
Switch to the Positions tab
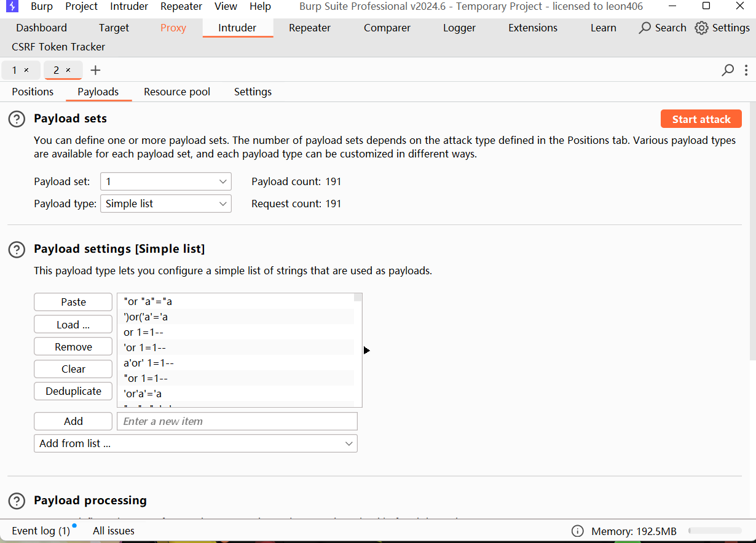pos(33,92)
